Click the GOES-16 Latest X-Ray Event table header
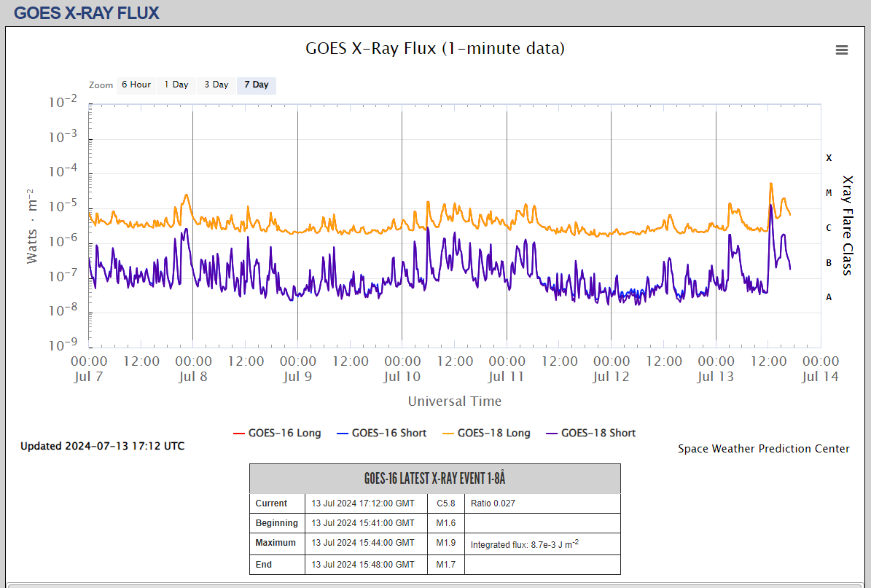This screenshot has width=871, height=588. [434, 479]
